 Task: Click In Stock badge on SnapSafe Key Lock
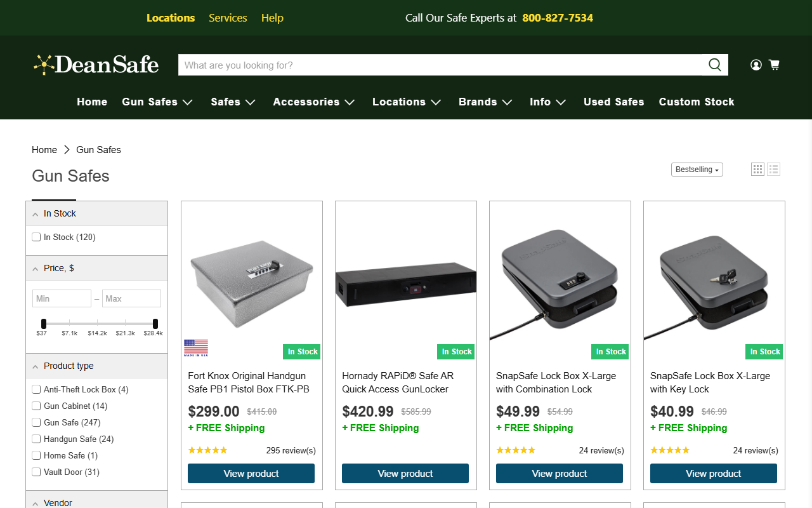point(765,352)
